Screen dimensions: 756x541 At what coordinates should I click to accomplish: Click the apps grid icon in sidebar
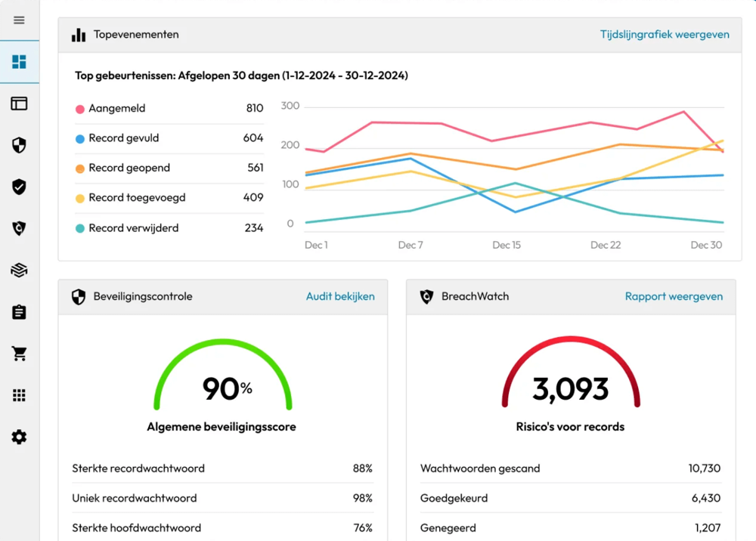[19, 395]
